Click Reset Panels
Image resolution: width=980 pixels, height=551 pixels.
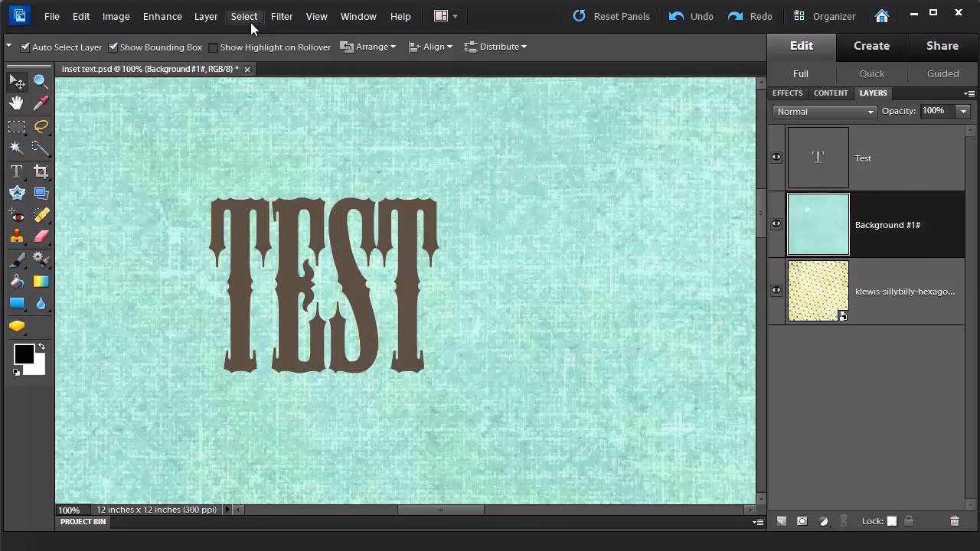click(611, 16)
